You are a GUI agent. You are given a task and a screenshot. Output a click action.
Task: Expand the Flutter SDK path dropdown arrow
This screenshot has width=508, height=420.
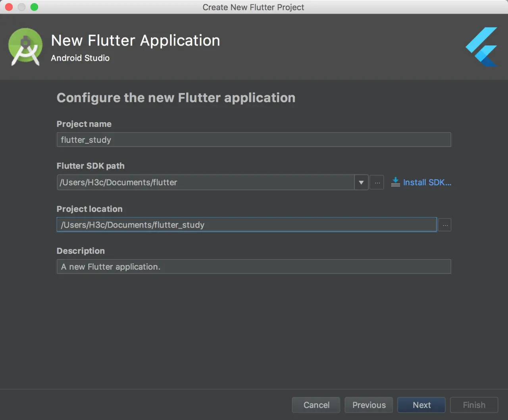coord(361,182)
